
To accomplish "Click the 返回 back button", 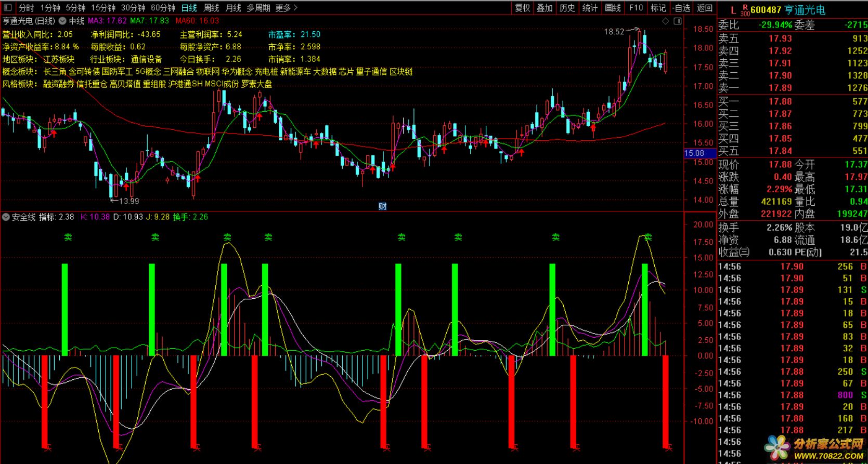I will tap(704, 8).
